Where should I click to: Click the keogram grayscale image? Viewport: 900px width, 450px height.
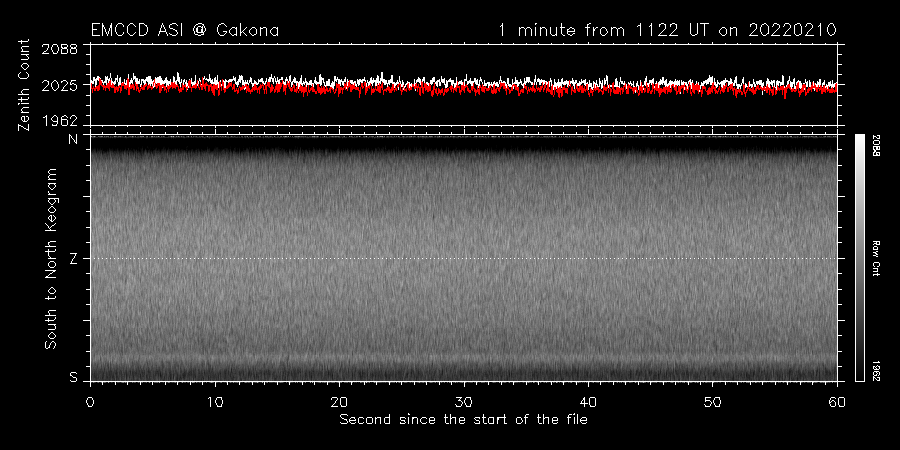tap(463, 258)
